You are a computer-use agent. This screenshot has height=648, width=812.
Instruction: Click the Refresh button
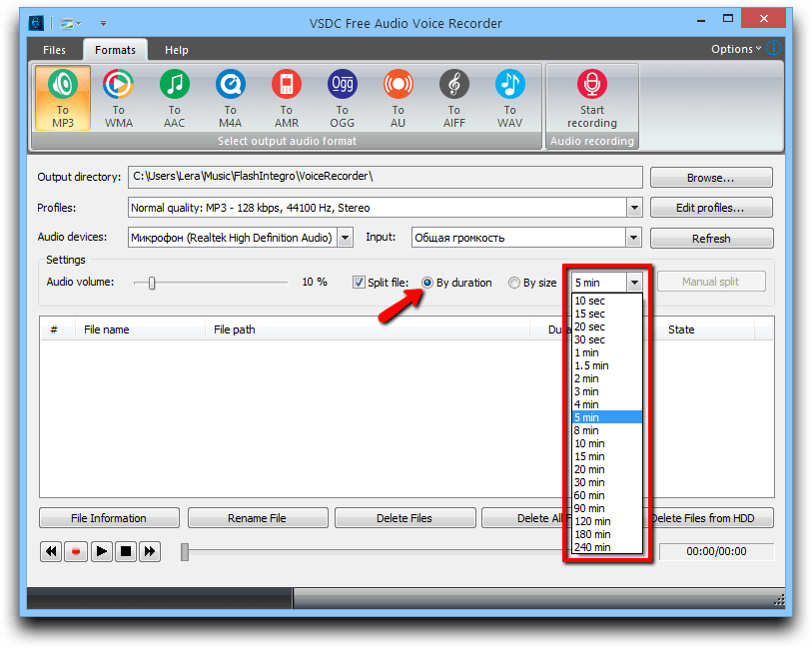pos(711,239)
